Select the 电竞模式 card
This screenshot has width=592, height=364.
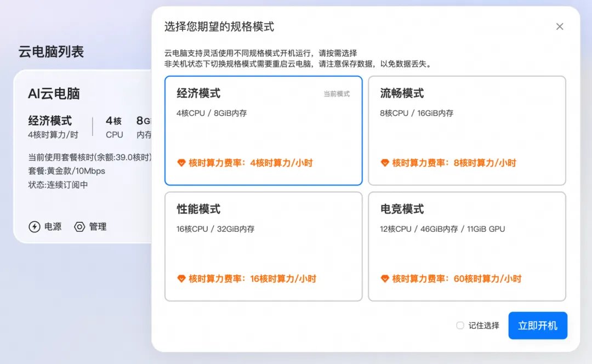tap(467, 247)
